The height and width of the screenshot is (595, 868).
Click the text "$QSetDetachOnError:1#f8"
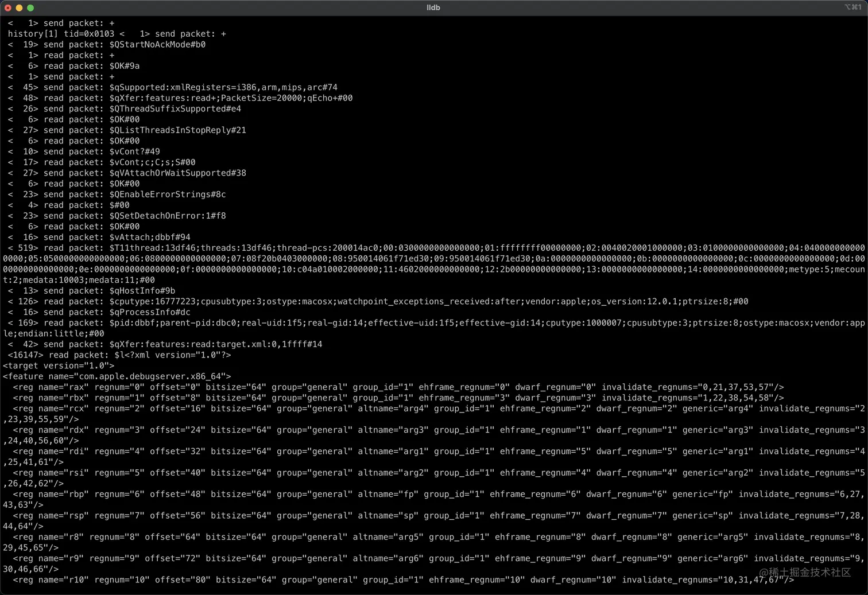[168, 216]
